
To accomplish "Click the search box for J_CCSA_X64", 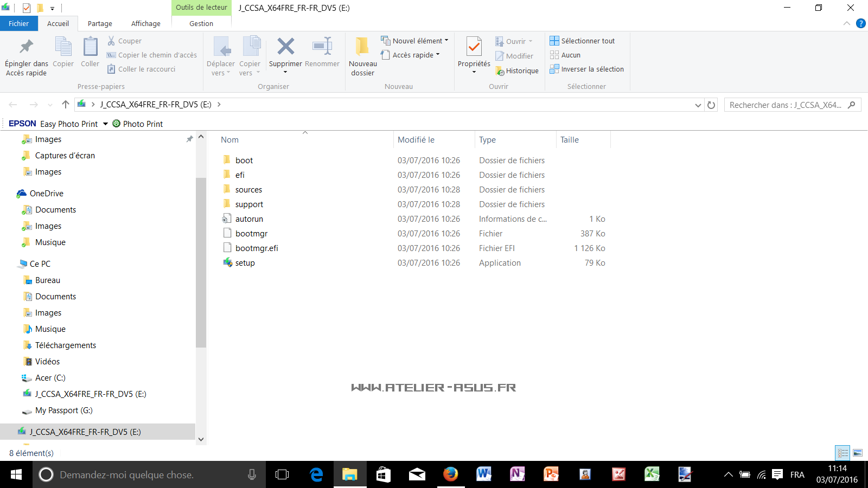I will point(786,105).
